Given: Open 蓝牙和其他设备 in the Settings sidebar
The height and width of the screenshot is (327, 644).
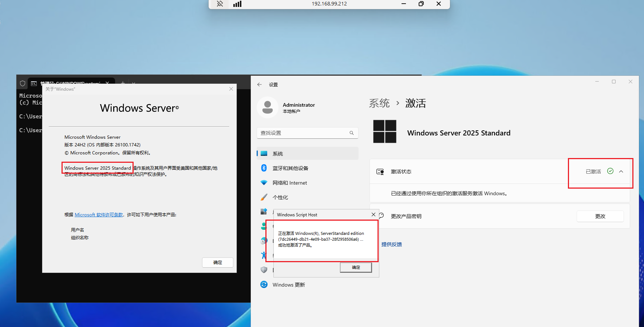Looking at the screenshot, I should (290, 168).
